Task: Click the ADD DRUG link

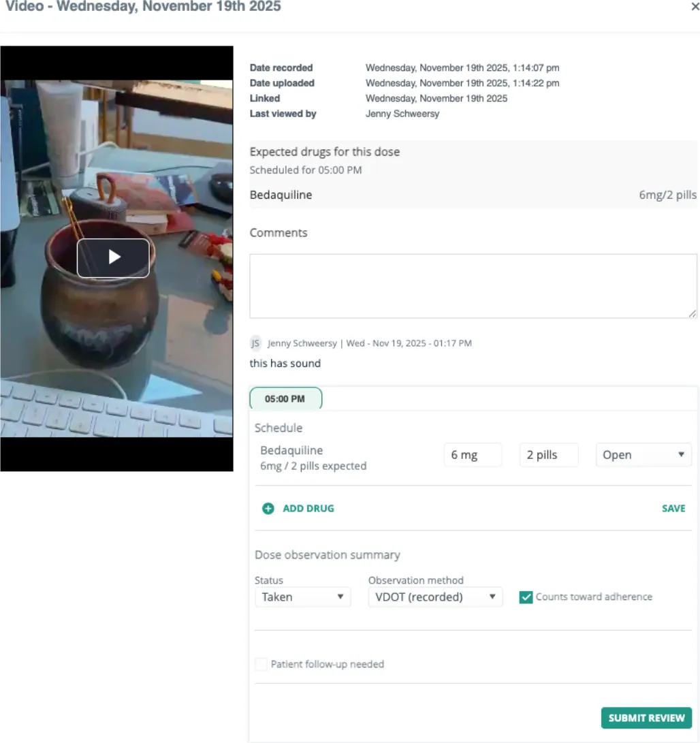Action: tap(308, 509)
